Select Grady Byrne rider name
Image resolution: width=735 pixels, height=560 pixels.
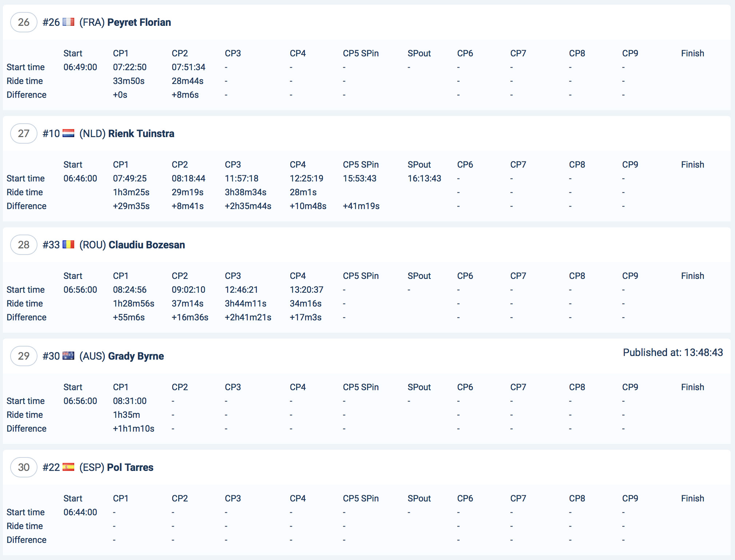(136, 356)
